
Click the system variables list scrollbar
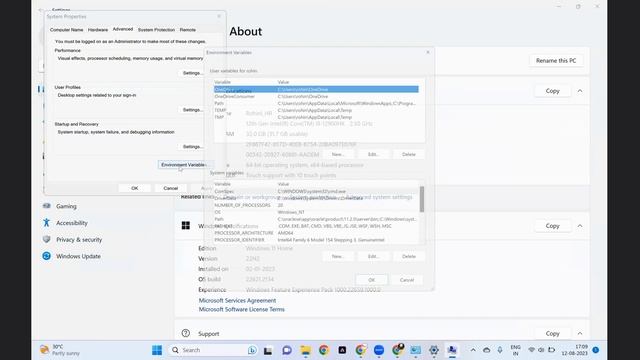pos(422,199)
